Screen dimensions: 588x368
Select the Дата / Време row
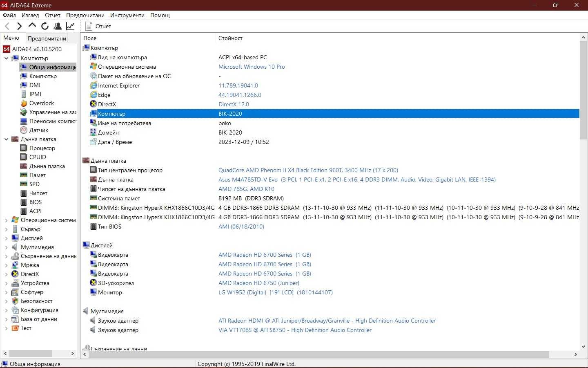[x=330, y=142]
